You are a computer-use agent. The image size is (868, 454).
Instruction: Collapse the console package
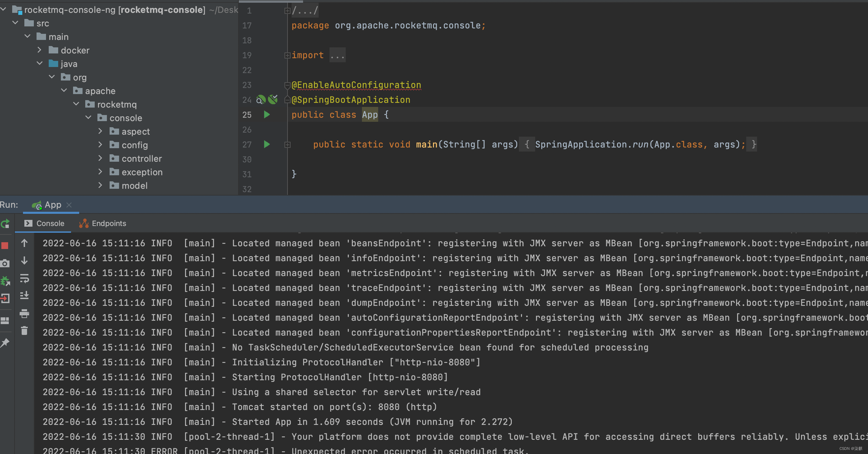point(88,117)
